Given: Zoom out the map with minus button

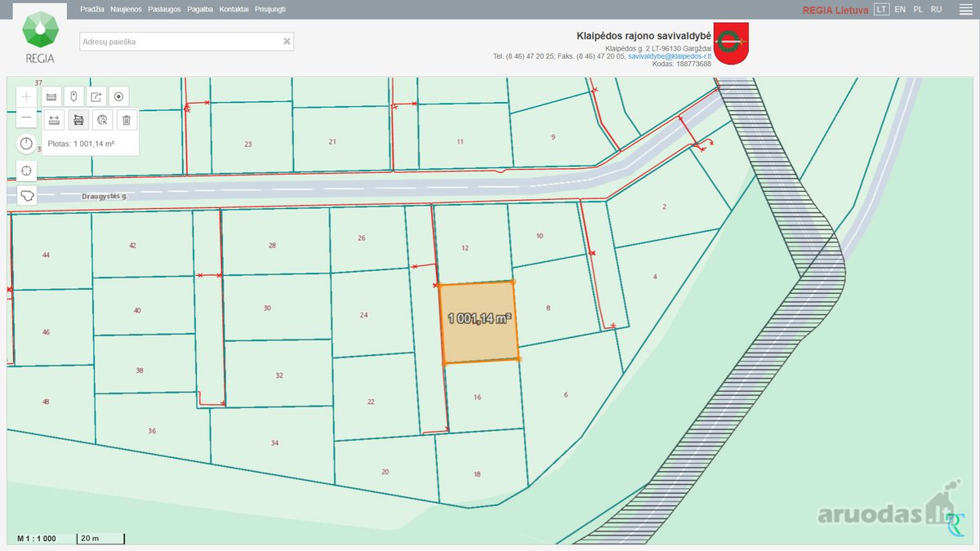Looking at the screenshot, I should coord(27,117).
